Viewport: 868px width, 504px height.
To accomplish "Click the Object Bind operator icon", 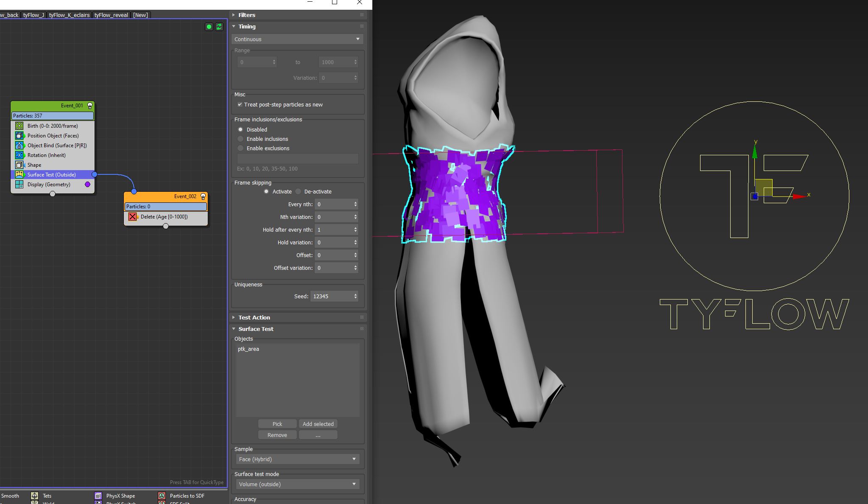I will tap(19, 146).
